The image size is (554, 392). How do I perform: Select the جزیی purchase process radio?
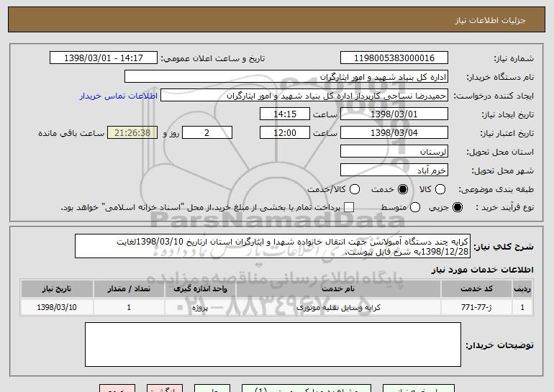coord(458,207)
